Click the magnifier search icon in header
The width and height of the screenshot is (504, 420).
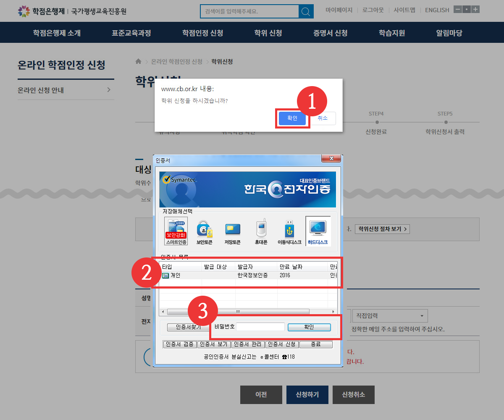coord(306,11)
